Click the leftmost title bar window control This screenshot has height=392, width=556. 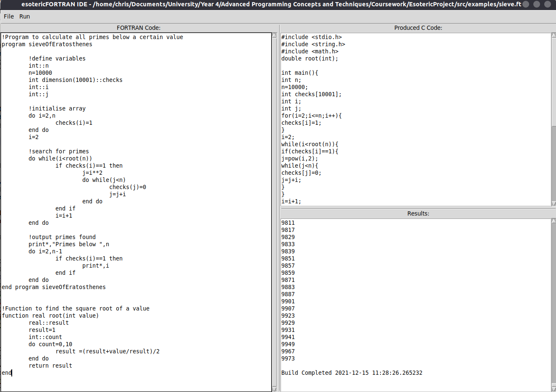(x=526, y=4)
